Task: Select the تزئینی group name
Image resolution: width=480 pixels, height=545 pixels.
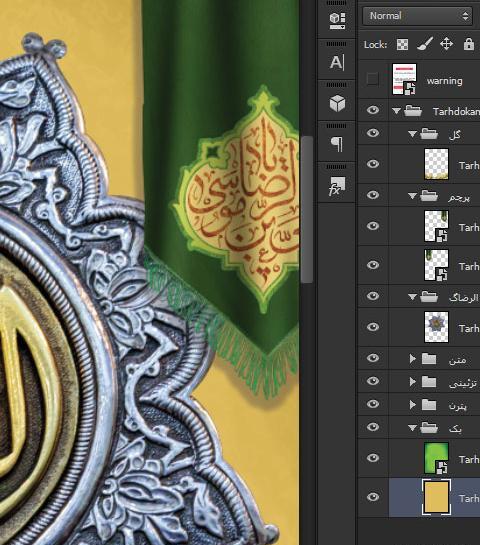Action: pos(463,383)
